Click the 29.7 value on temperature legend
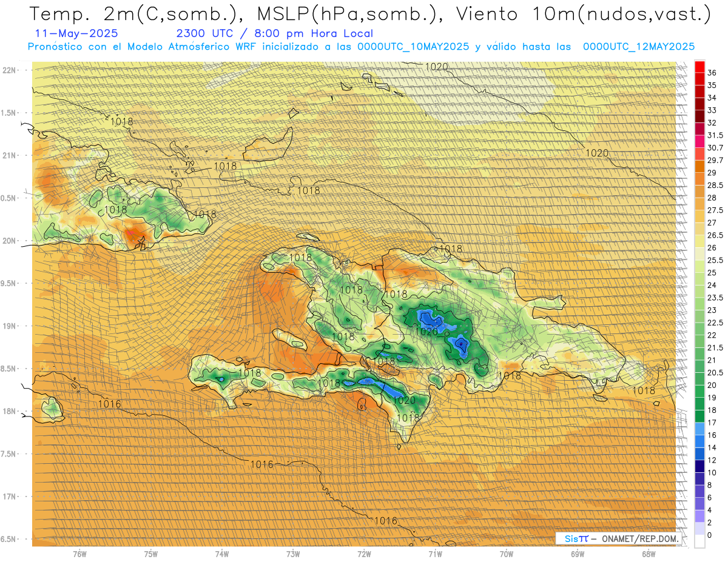This screenshot has height=562, width=728. click(x=715, y=160)
